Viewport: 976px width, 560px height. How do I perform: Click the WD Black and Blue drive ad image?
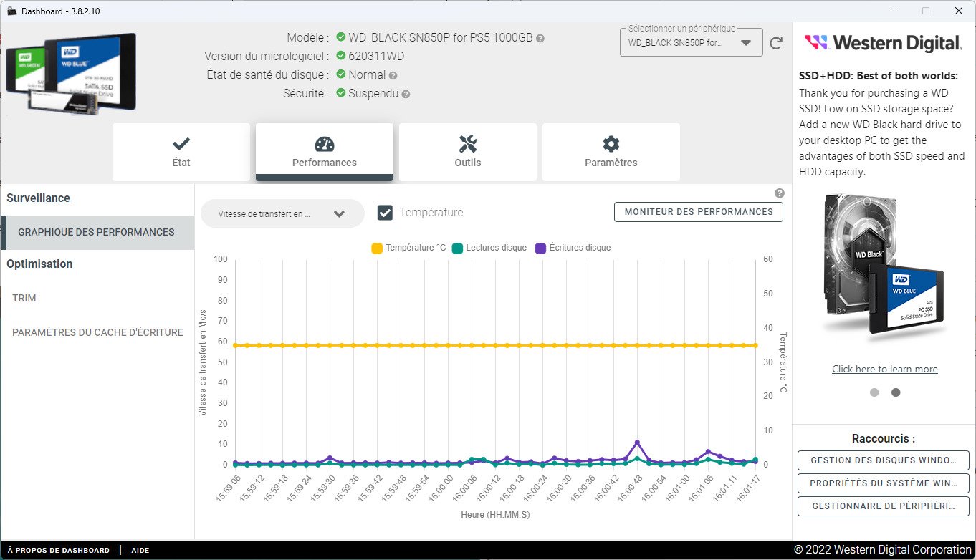click(x=884, y=267)
